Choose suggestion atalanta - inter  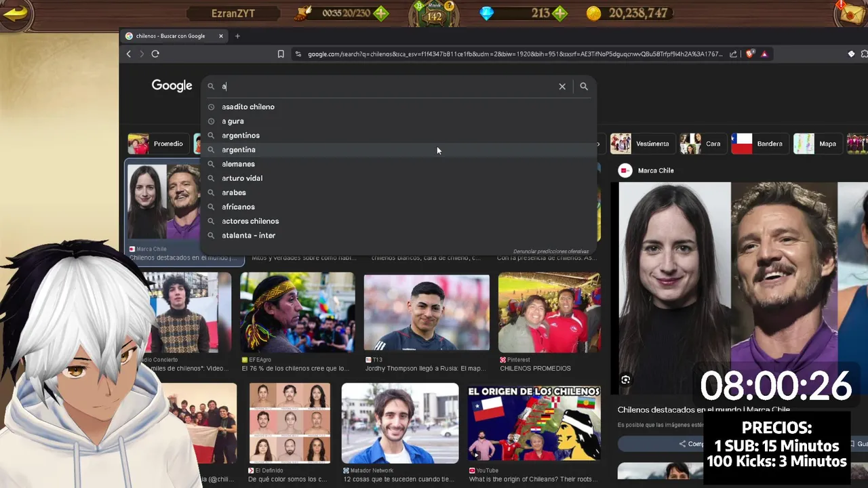pyautogui.click(x=399, y=235)
